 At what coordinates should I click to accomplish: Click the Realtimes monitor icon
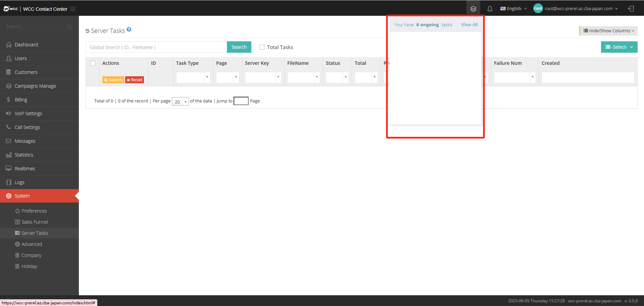8,169
